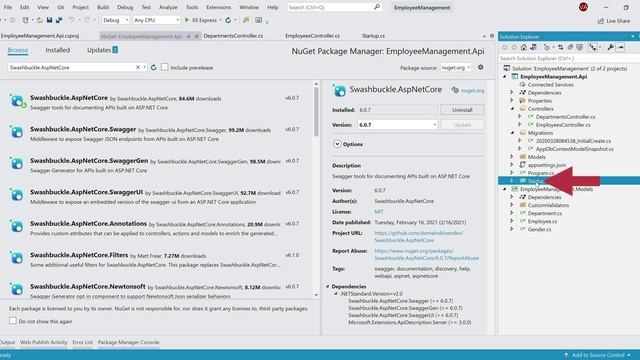The image size is (640, 360).
Task: Click Show All Files icon in Solution Explorer
Action: pos(580,47)
